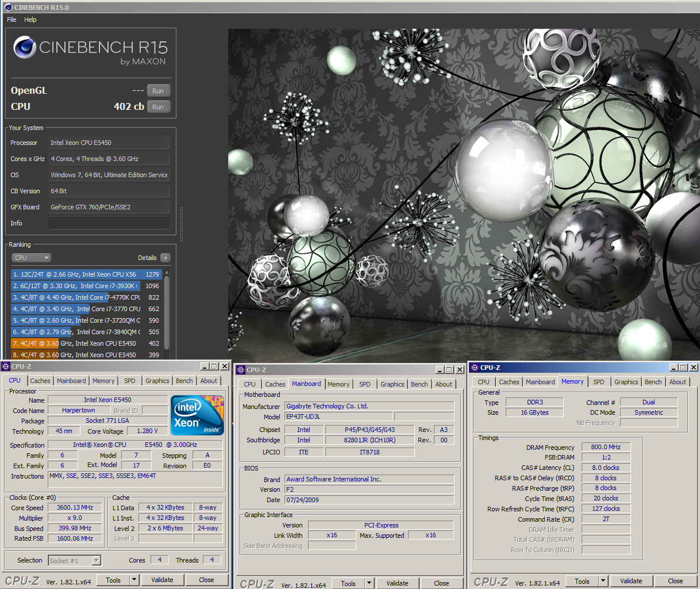The width and height of the screenshot is (700, 589).
Task: Switch to Mainboard tab in CPU-Z CPU window
Action: pyautogui.click(x=71, y=381)
